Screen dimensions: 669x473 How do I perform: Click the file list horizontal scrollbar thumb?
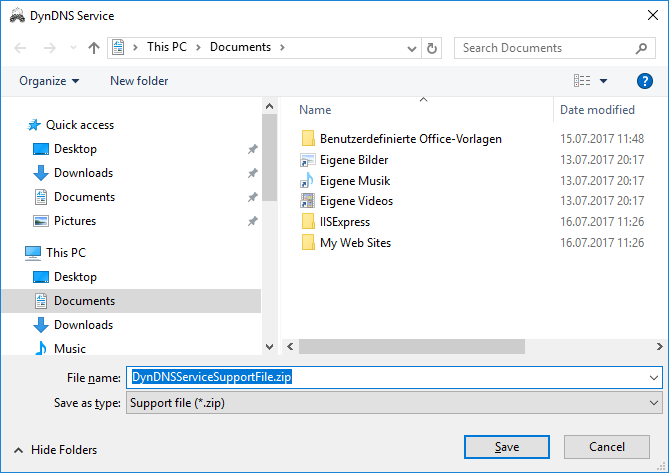[x=412, y=346]
